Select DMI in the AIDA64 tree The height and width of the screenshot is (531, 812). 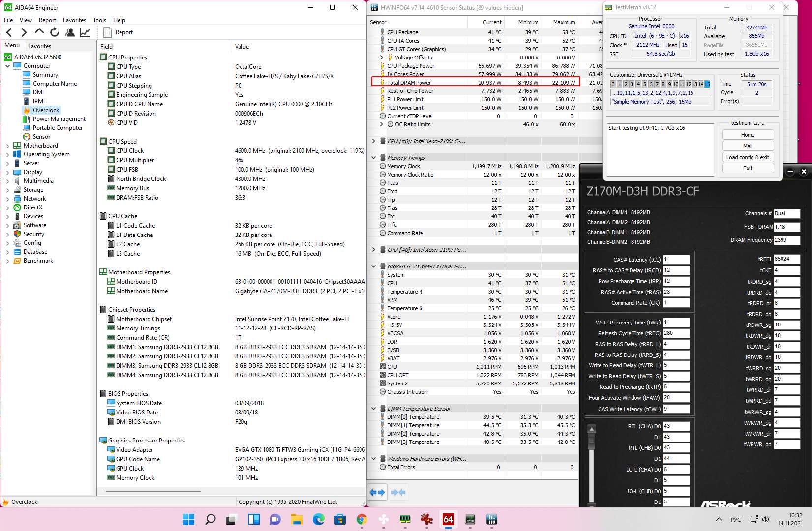[x=38, y=92]
